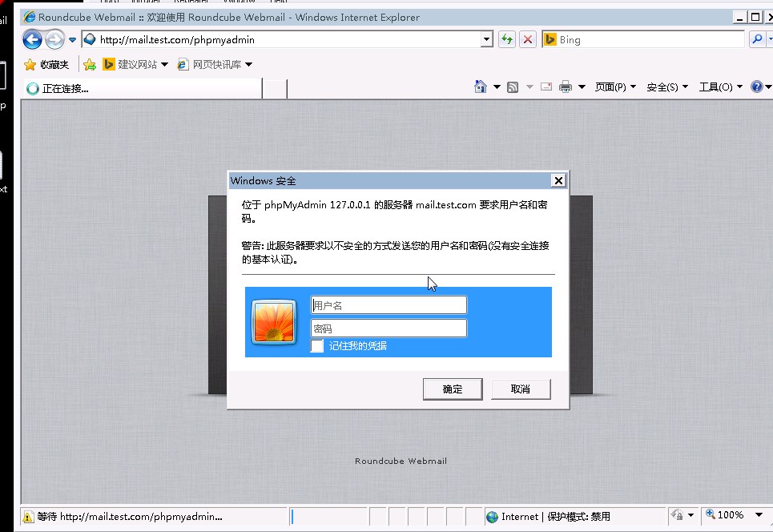Open the 页面(P) menu

tap(615, 87)
